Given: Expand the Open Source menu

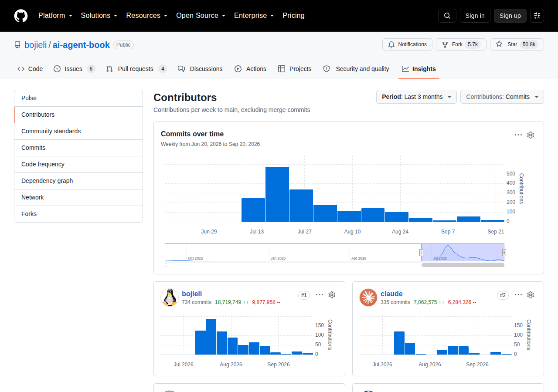Looking at the screenshot, I should click(201, 16).
